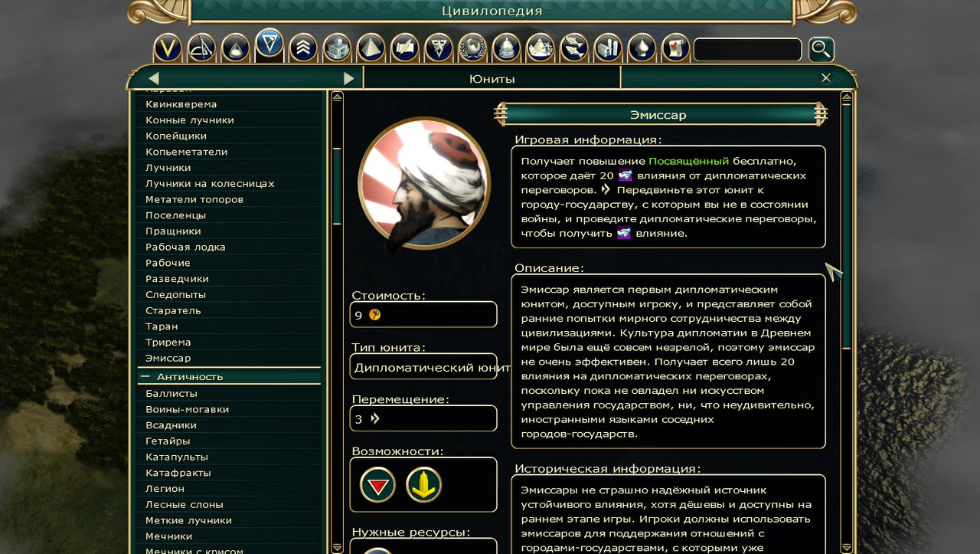Open the green Посвящённый promotion link

689,162
